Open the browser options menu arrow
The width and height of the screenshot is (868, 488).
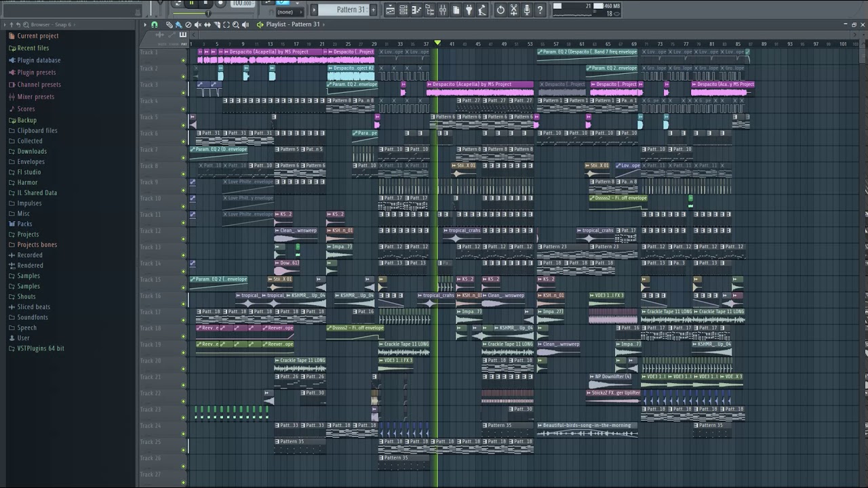point(5,24)
